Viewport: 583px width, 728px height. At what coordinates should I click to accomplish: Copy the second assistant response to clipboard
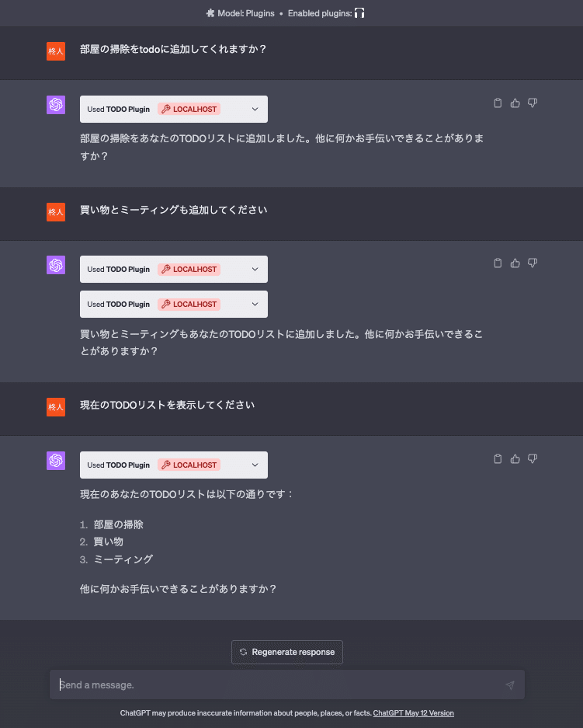(498, 263)
